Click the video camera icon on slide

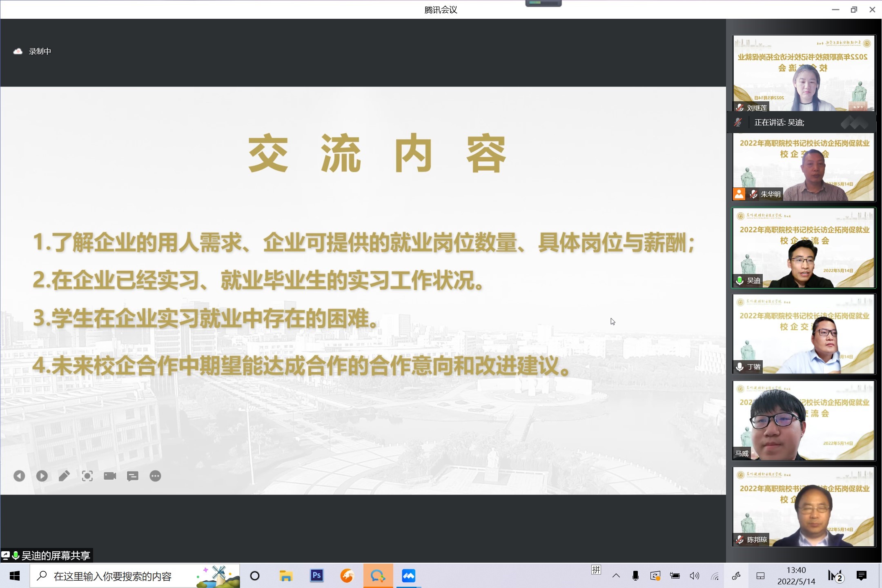point(110,476)
